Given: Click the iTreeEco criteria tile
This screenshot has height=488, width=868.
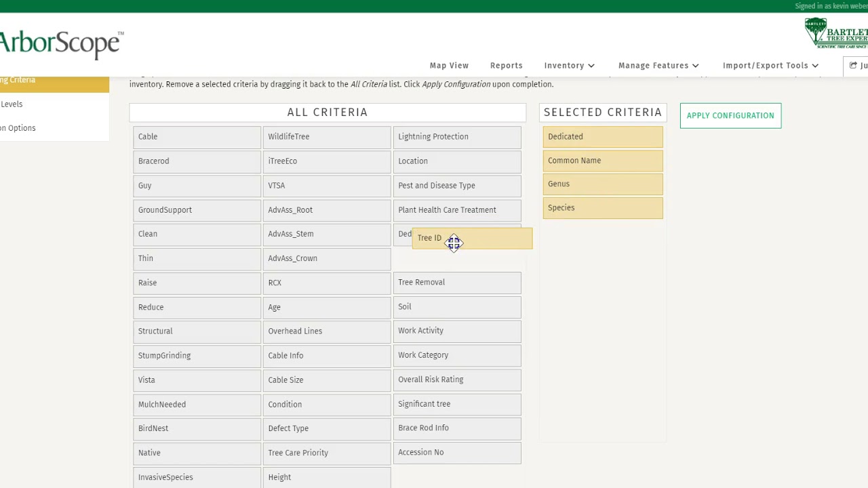Looking at the screenshot, I should pyautogui.click(x=327, y=161).
